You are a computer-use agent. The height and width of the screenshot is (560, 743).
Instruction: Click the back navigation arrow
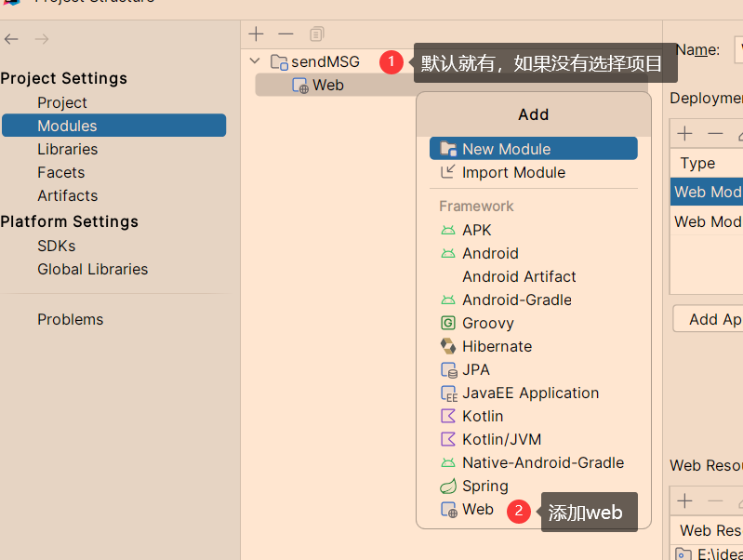(x=11, y=39)
